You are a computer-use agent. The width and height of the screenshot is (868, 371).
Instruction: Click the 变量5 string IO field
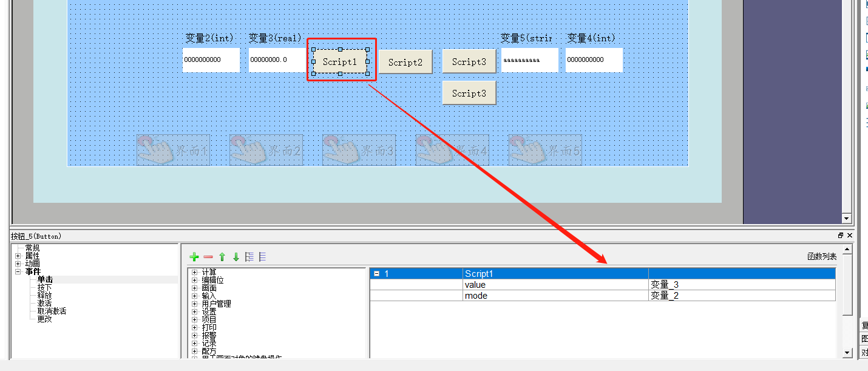(530, 60)
